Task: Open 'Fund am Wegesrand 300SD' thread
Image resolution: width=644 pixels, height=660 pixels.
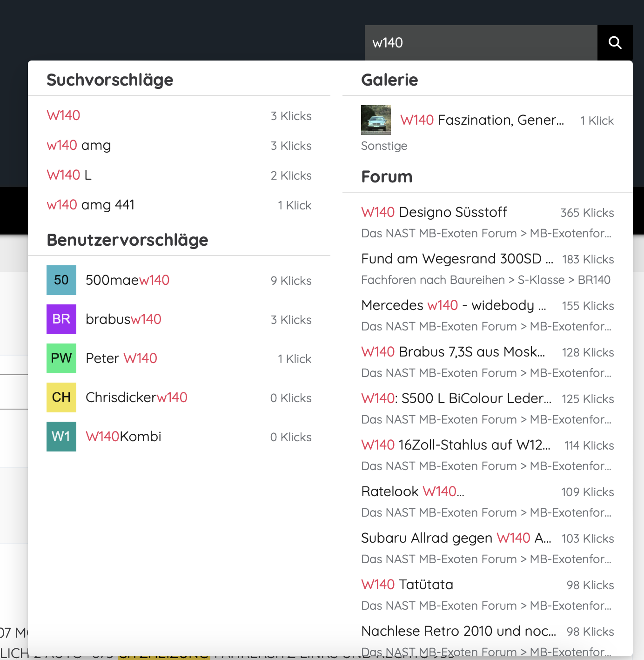Action: coord(457,259)
